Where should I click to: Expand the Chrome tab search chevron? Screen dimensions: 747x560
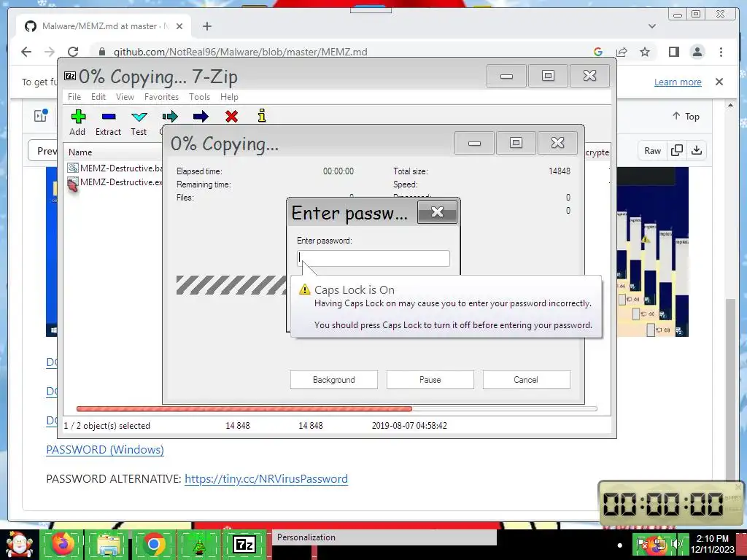(x=651, y=26)
